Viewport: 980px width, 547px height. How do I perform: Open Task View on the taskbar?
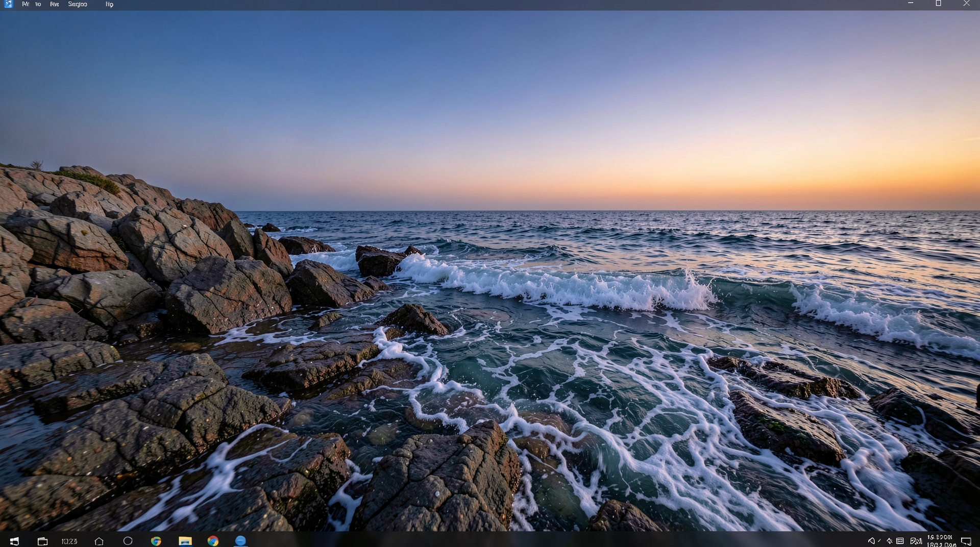[42, 541]
